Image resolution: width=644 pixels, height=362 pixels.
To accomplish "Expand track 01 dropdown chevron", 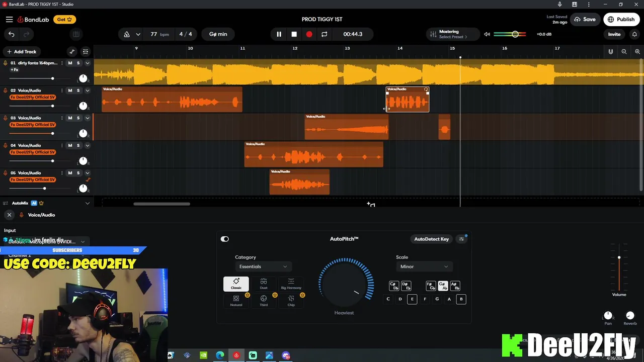I will click(88, 63).
